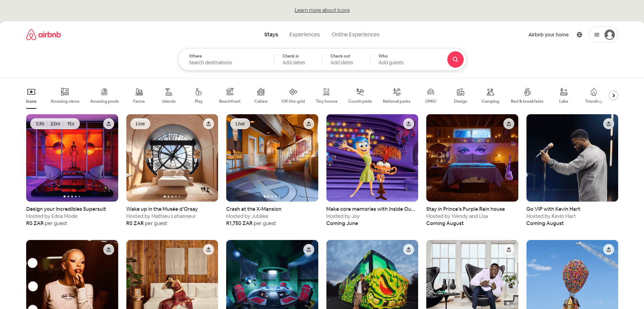Click the language and region globe icon
644x309 pixels.
(579, 34)
